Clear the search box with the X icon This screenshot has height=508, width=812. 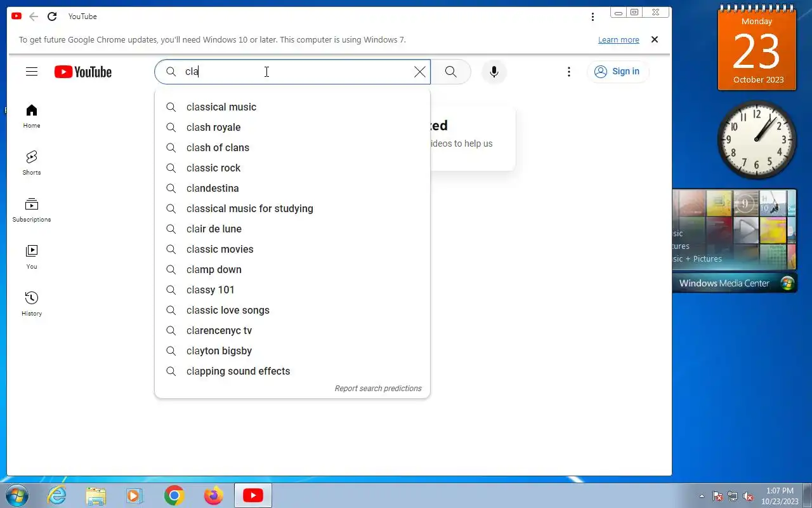(x=420, y=72)
